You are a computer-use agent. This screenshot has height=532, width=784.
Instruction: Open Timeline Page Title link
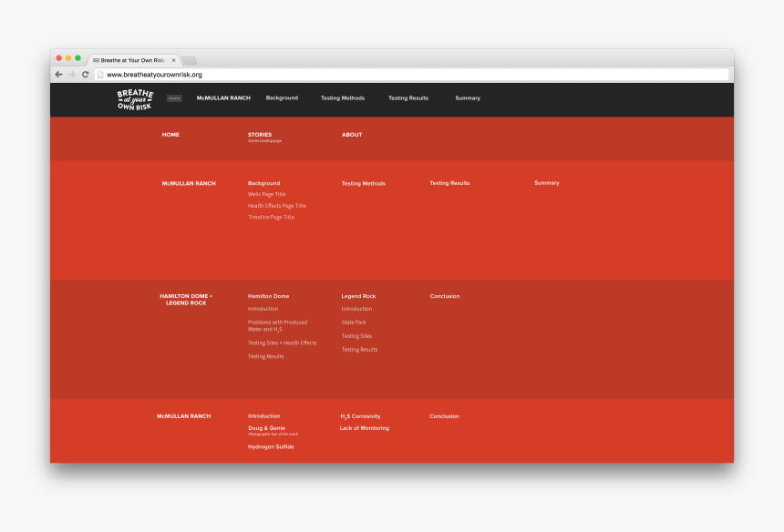click(271, 218)
